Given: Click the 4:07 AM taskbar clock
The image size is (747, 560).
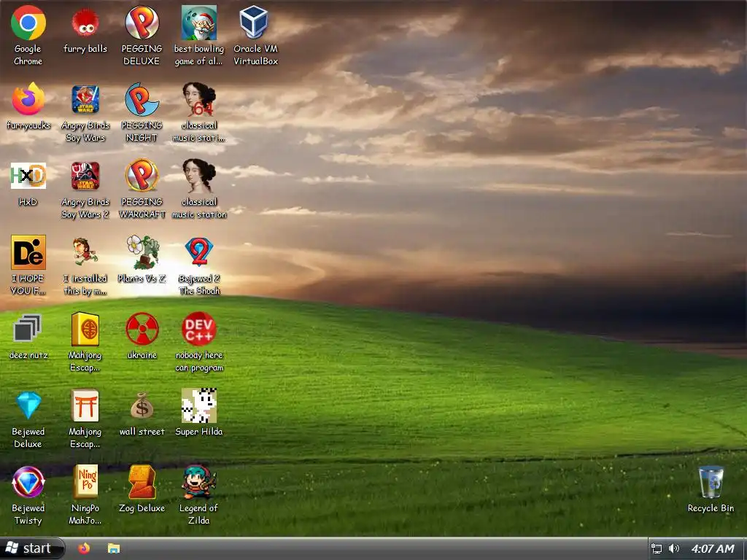Looking at the screenshot, I should [x=713, y=548].
